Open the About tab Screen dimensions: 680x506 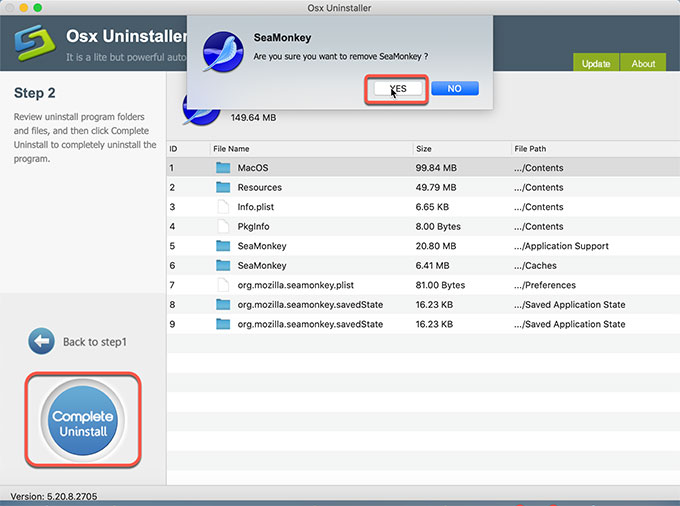tap(643, 63)
